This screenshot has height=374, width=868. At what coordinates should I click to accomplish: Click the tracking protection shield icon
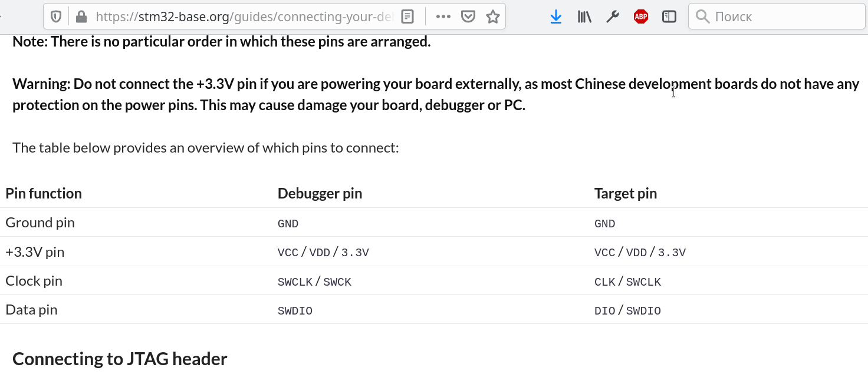56,17
